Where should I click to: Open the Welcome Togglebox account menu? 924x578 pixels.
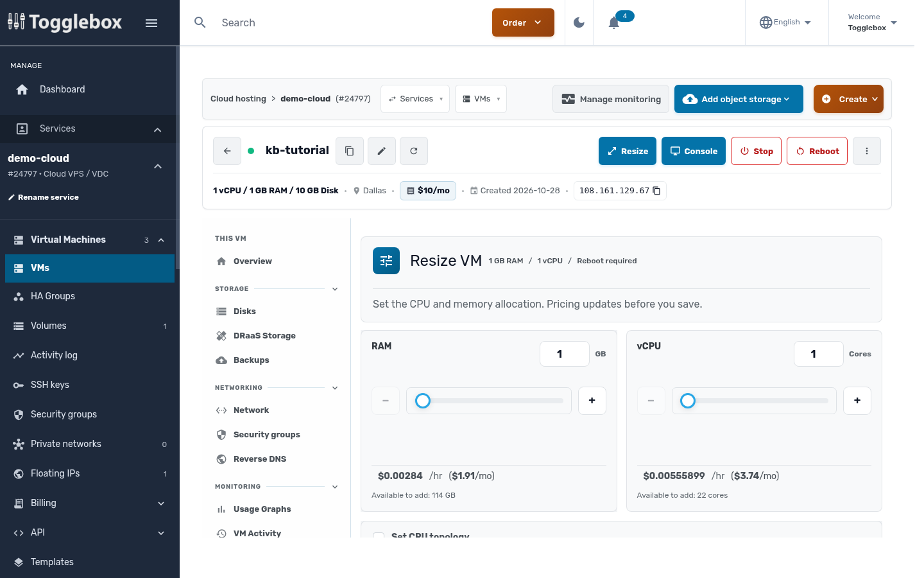pos(872,22)
